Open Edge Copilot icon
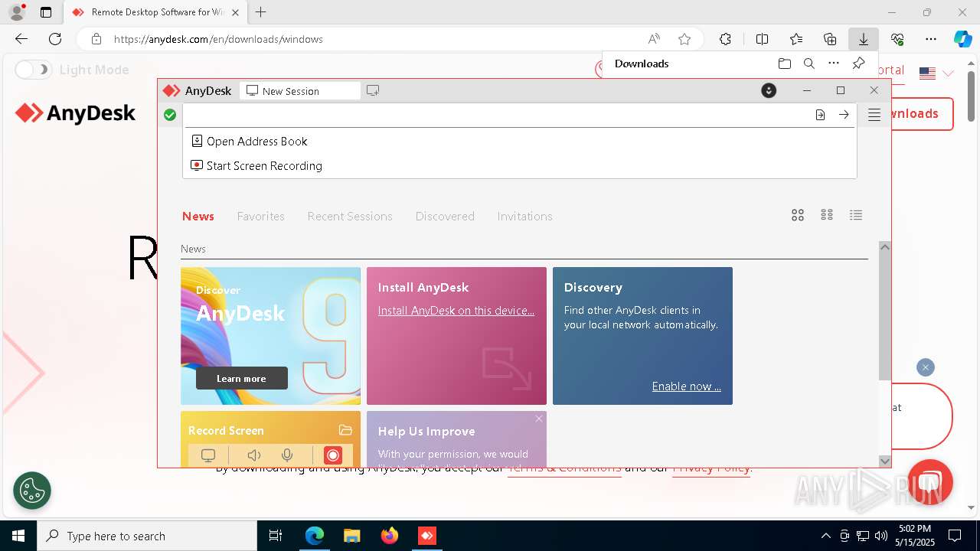980x551 pixels. tap(962, 39)
